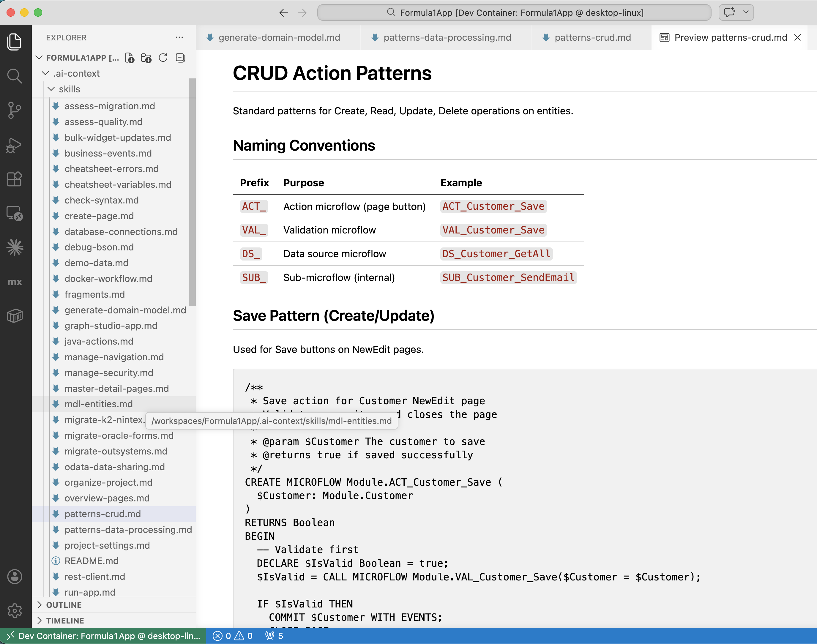
Task: Open Run and Debug view
Action: click(15, 145)
